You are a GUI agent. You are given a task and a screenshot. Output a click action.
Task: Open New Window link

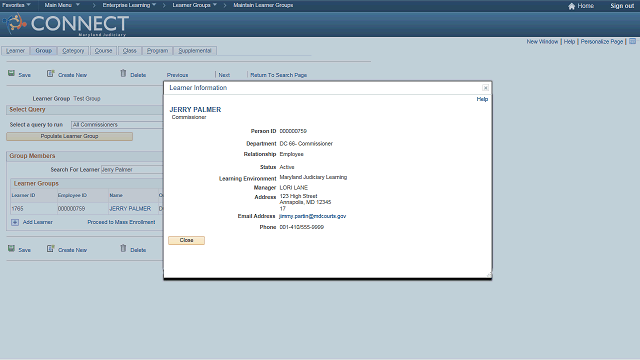point(542,42)
